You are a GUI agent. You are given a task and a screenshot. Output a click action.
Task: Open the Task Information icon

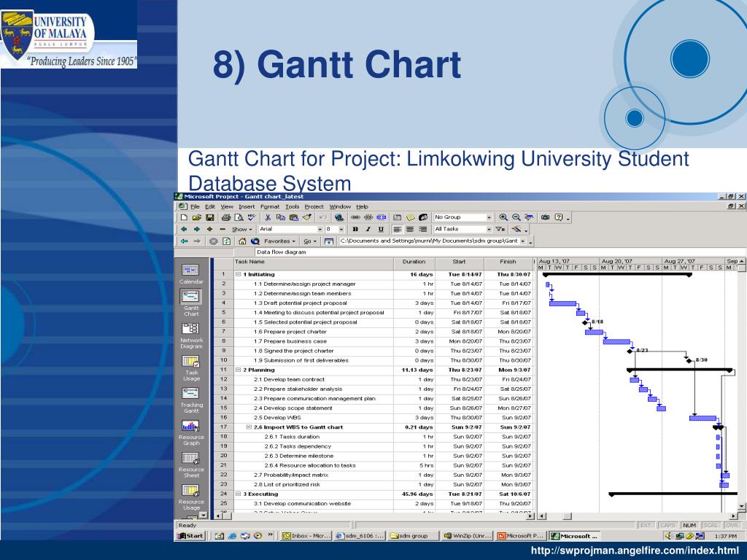click(x=398, y=217)
